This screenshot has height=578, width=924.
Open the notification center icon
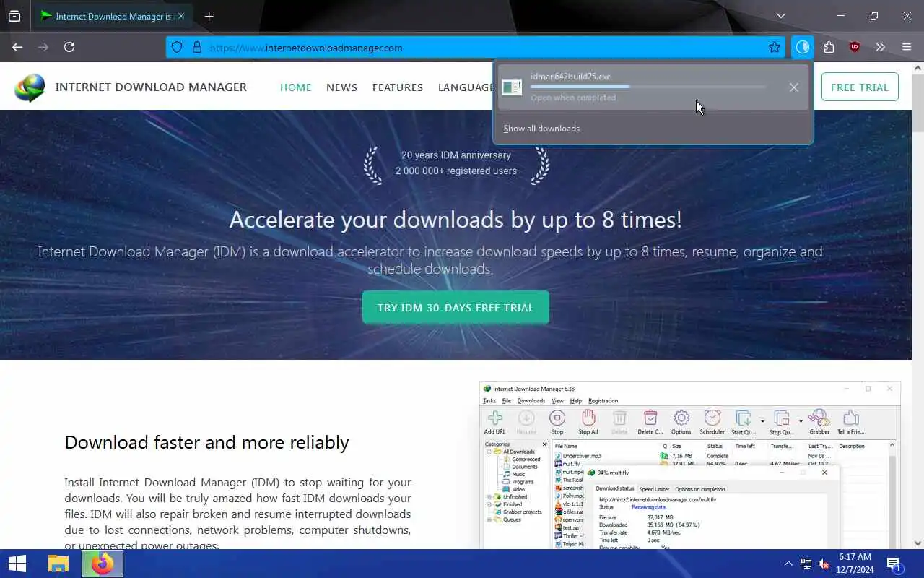click(894, 564)
